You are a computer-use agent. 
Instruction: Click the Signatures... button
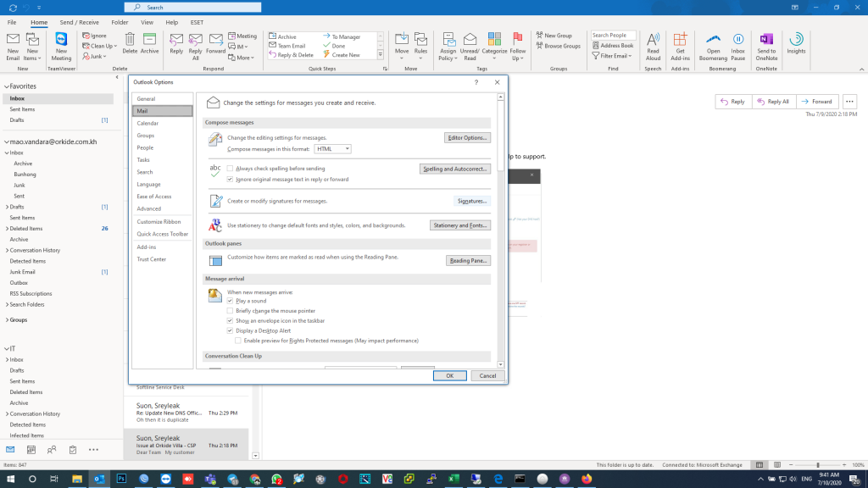click(x=472, y=201)
